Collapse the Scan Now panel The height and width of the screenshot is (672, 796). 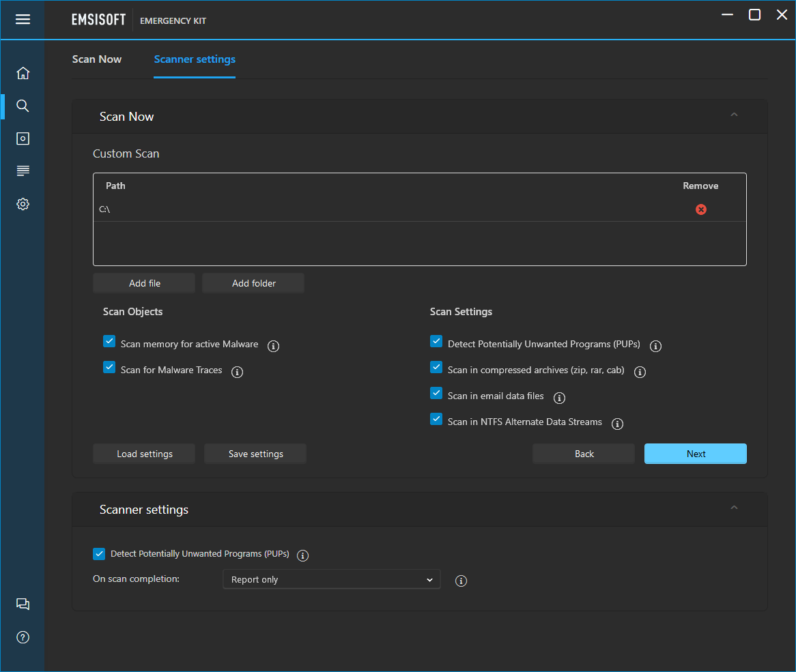coord(734,115)
